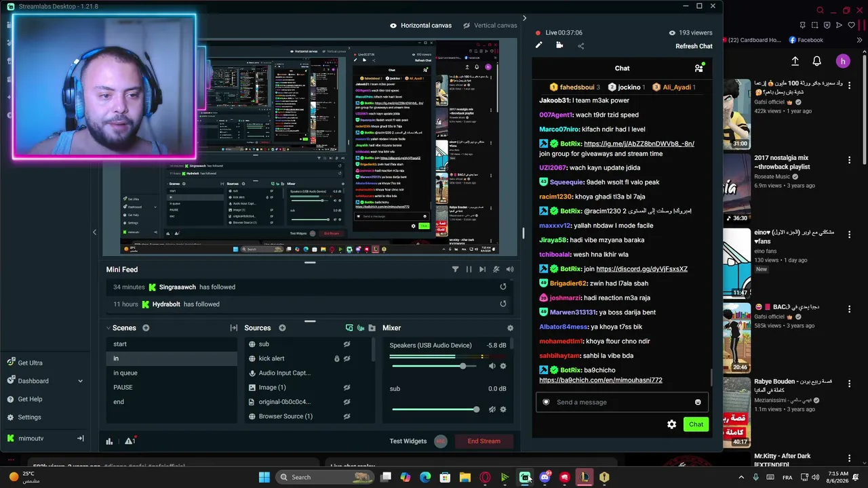Replay the Hydrabolt follow alert
868x488 pixels.
[503, 304]
